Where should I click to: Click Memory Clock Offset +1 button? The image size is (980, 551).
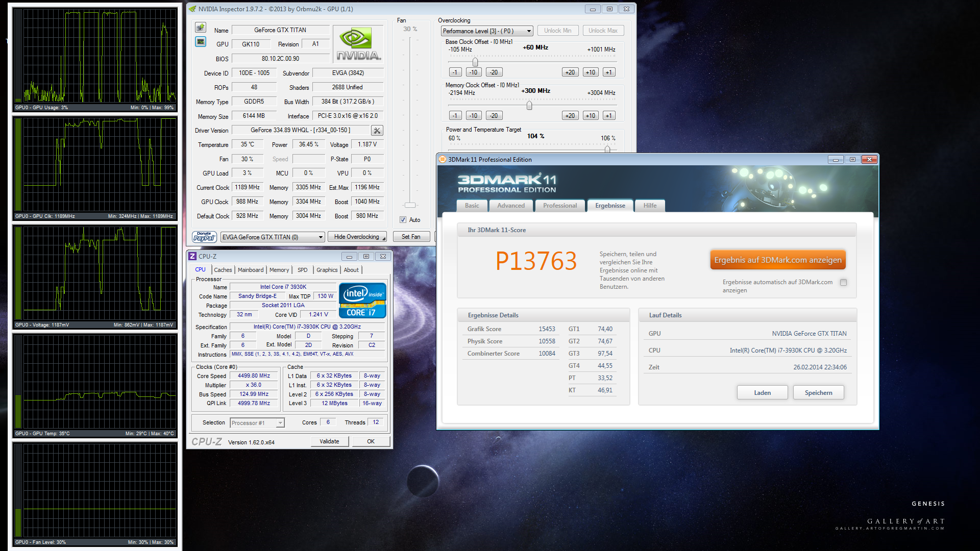tap(609, 116)
